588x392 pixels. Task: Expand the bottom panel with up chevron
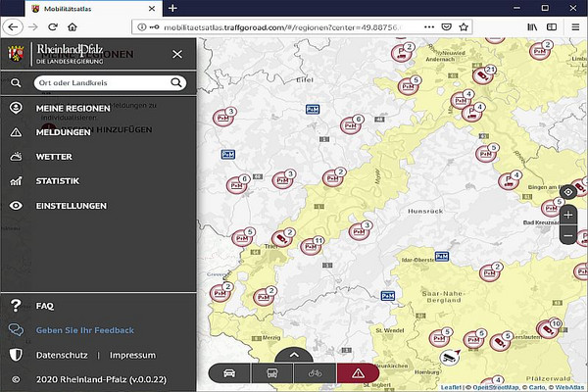click(x=294, y=355)
